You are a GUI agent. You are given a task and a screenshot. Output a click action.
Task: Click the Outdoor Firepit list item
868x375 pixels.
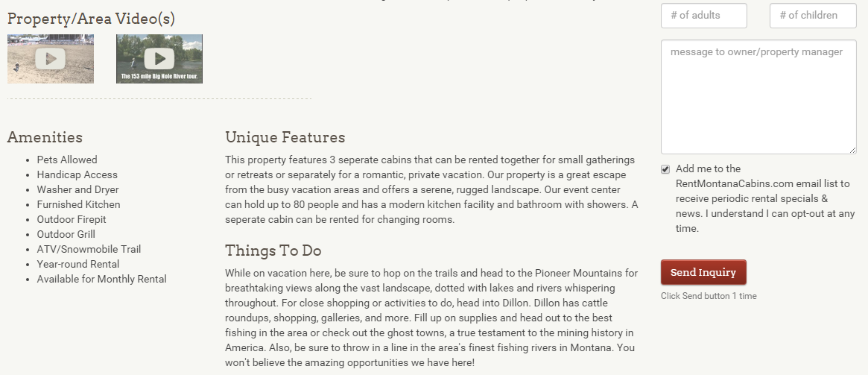click(x=72, y=219)
